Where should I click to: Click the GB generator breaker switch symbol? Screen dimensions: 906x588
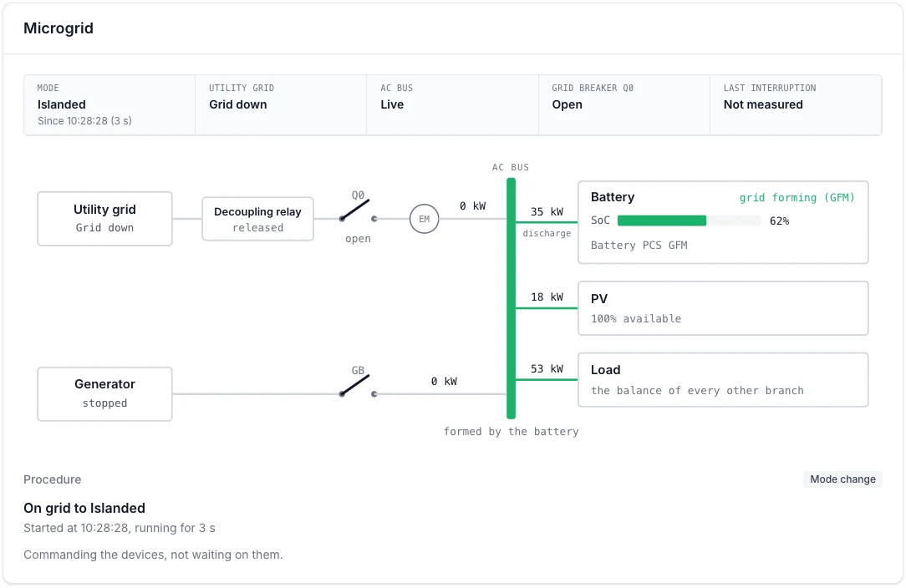(359, 386)
